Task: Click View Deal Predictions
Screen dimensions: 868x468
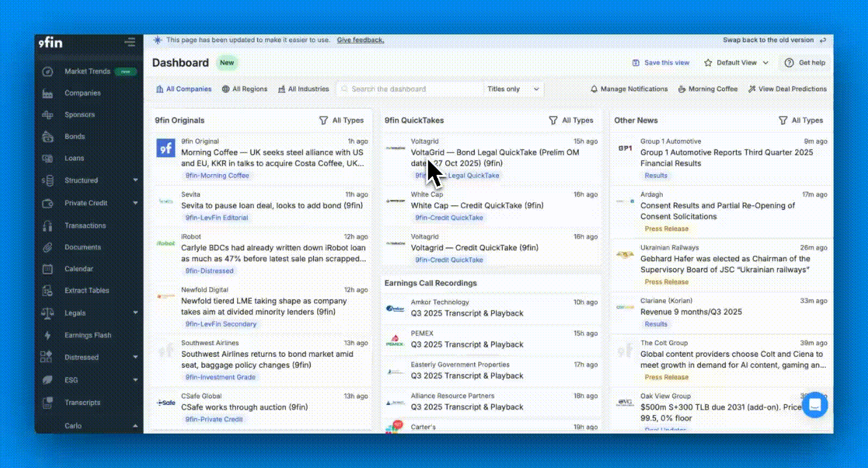Action: coord(787,89)
